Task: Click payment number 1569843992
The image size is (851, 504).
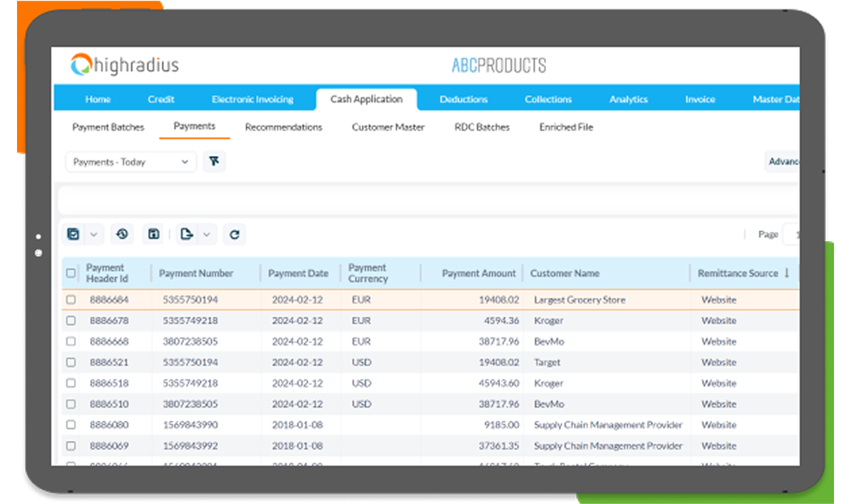Action: [190, 446]
